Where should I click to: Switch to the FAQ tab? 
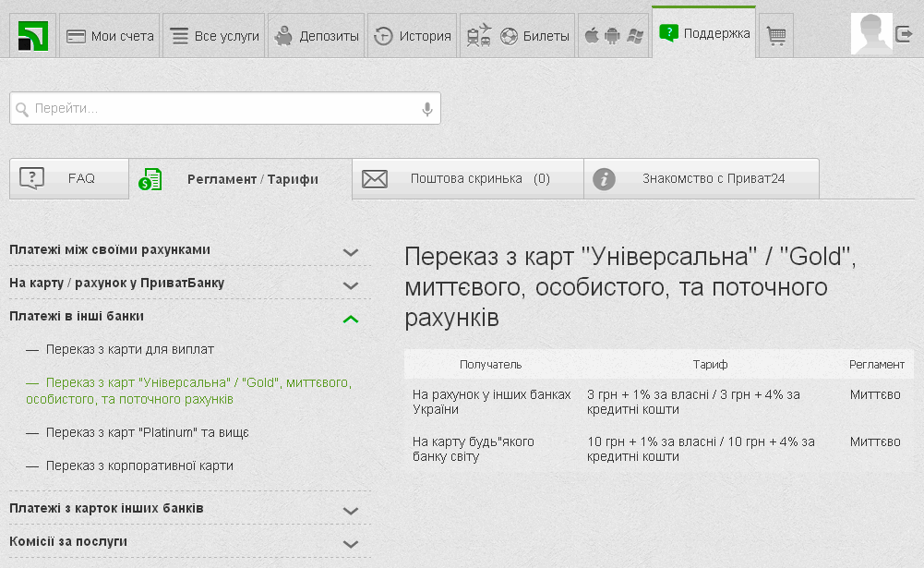[x=68, y=179]
